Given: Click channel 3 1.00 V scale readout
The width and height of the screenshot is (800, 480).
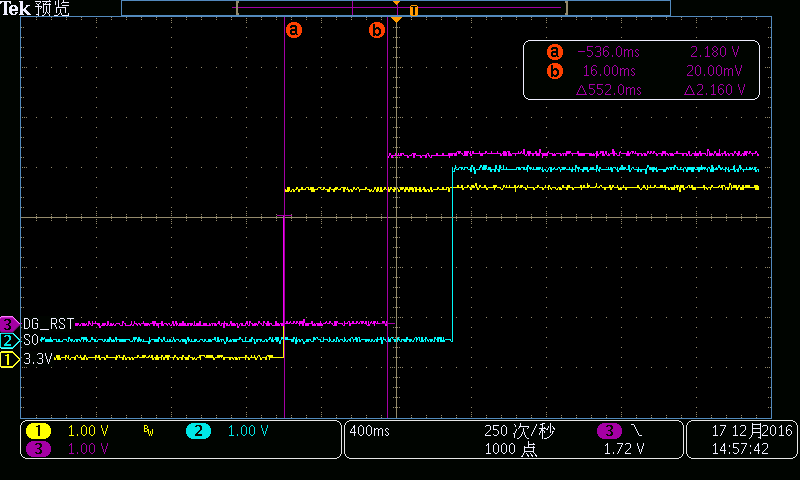Looking at the screenshot, I should pyautogui.click(x=88, y=449).
